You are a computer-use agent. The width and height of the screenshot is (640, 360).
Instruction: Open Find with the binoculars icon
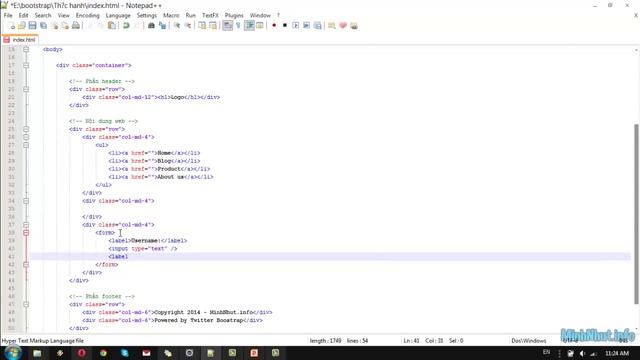tap(151, 26)
